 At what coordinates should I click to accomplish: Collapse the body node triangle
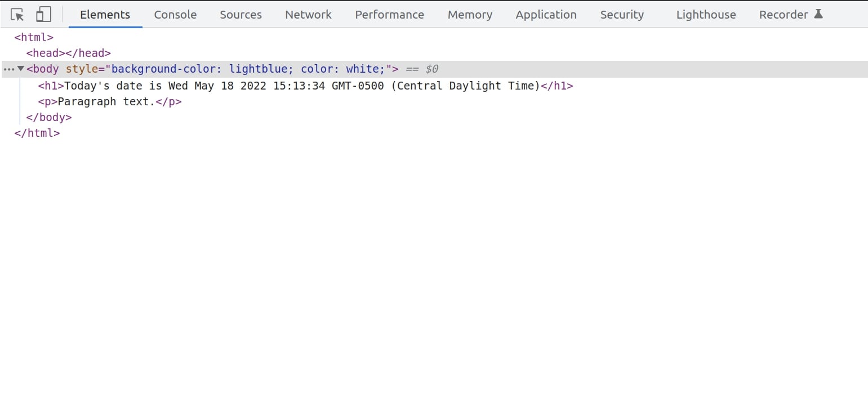point(21,69)
